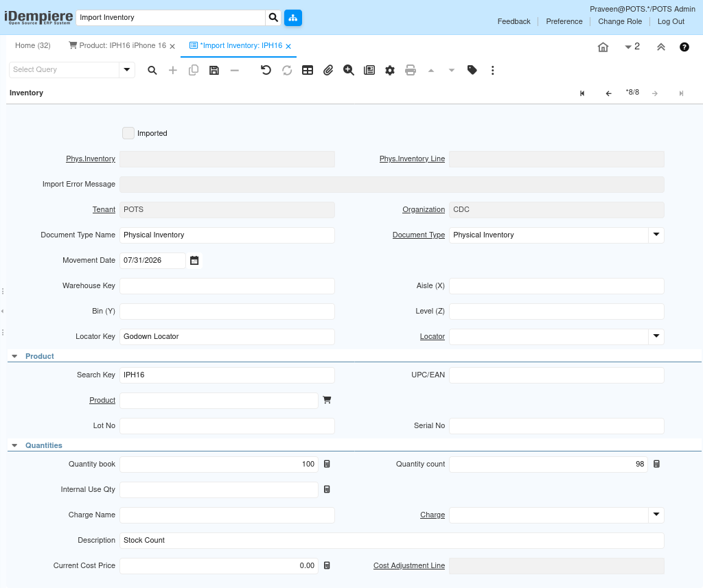703x588 pixels.
Task: Click the tag label icon
Action: [472, 70]
